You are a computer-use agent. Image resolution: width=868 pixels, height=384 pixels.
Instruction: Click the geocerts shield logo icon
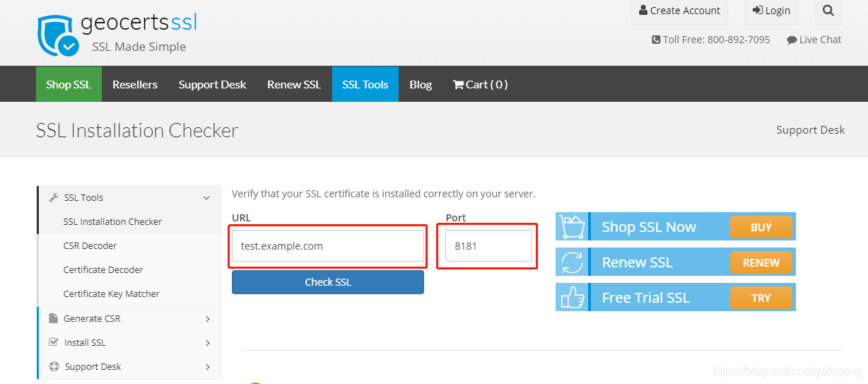click(57, 34)
